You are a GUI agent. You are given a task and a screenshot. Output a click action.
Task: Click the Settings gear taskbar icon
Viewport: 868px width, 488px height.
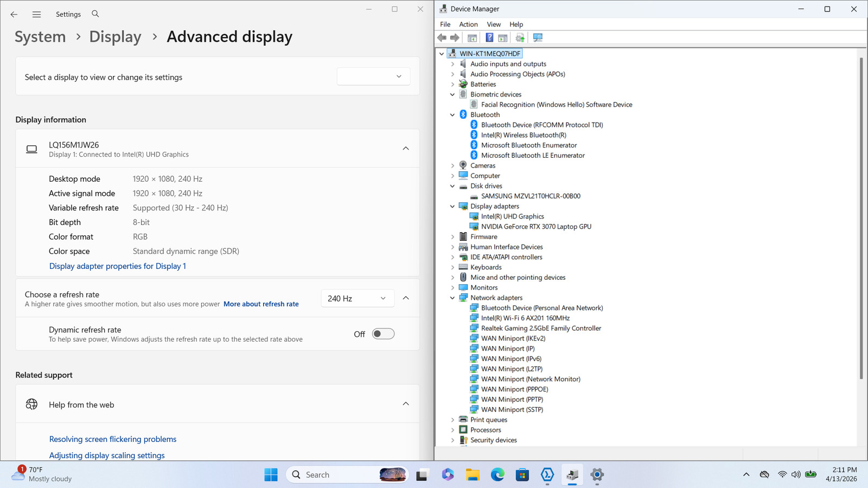(x=597, y=475)
